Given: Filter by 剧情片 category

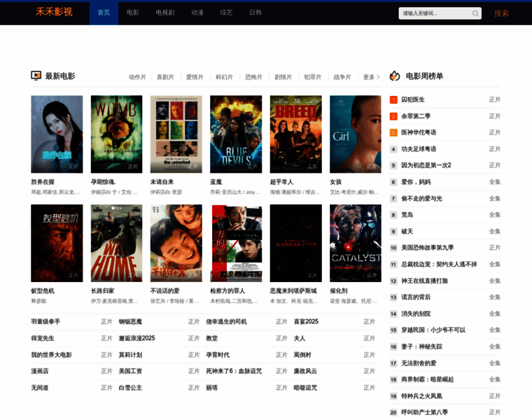Looking at the screenshot, I should tap(283, 77).
